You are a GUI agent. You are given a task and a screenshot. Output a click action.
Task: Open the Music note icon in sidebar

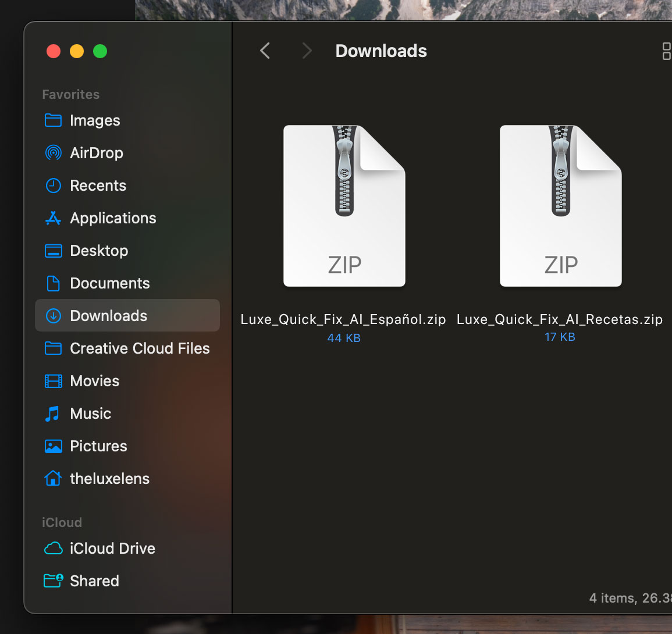[53, 413]
